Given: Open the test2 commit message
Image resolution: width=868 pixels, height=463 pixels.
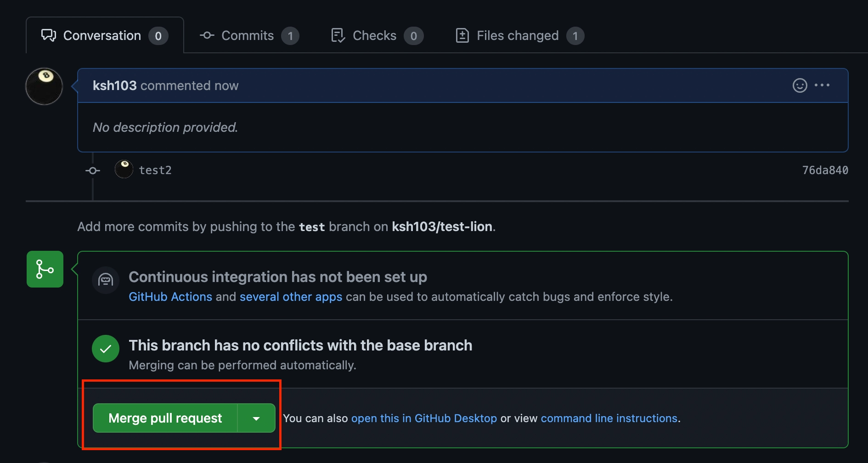Looking at the screenshot, I should pyautogui.click(x=155, y=170).
